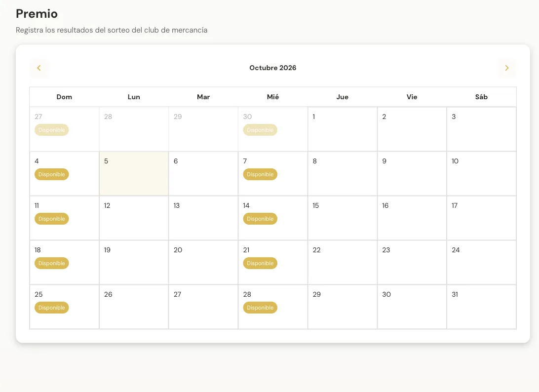The height and width of the screenshot is (392, 539).
Task: Select day 15 cell
Action: point(343,218)
